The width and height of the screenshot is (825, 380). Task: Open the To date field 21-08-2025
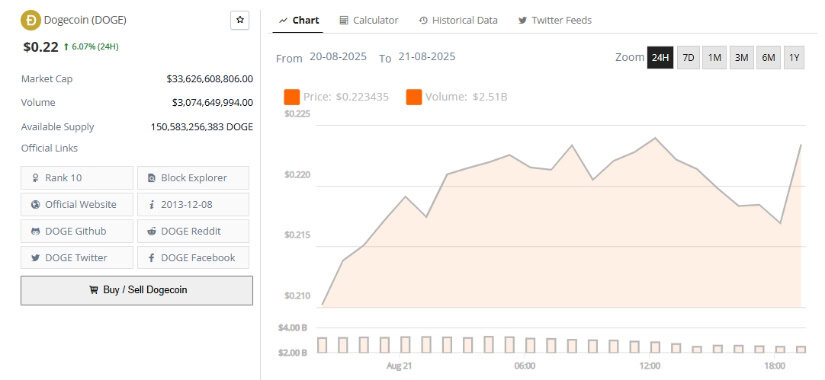[427, 56]
